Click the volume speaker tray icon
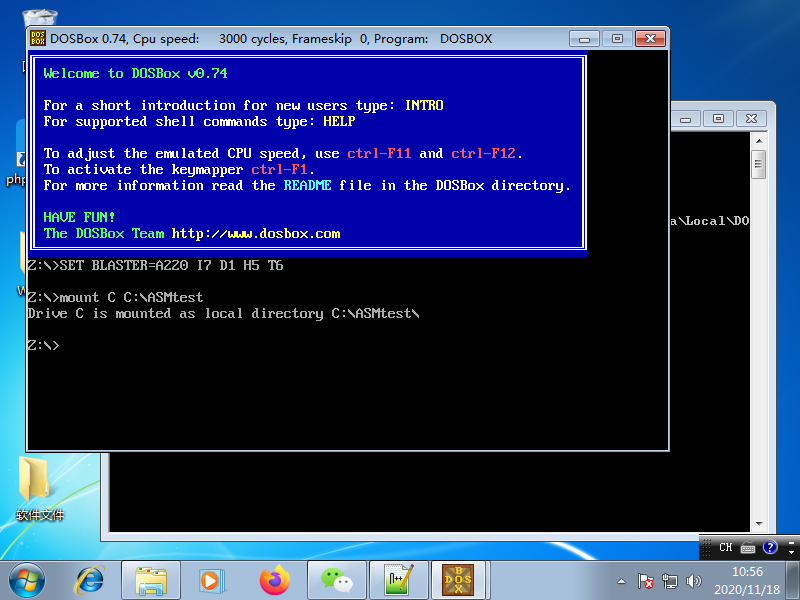The width and height of the screenshot is (800, 600). tap(694, 581)
